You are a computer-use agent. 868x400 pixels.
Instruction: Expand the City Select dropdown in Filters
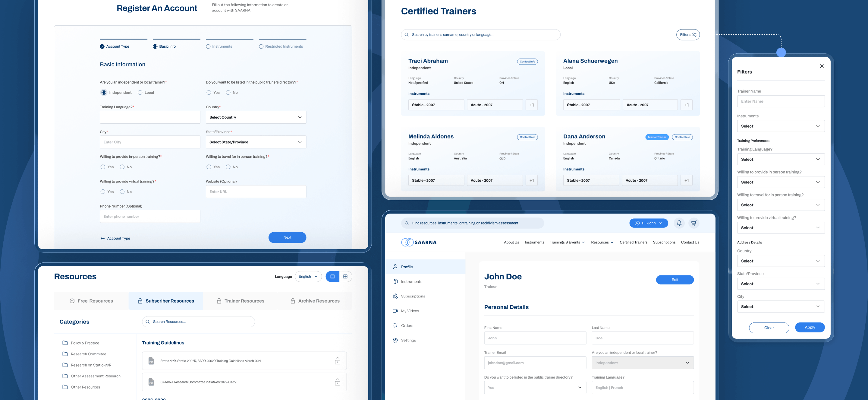781,306
